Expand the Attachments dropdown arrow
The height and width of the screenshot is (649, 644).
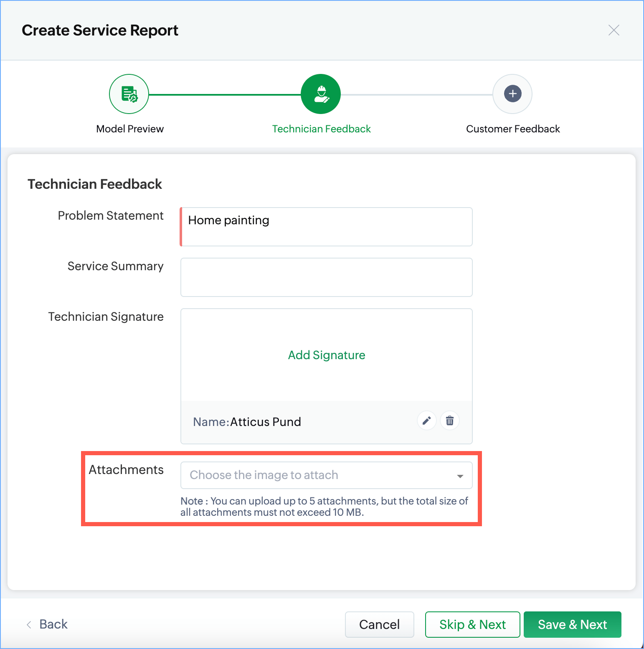click(460, 476)
